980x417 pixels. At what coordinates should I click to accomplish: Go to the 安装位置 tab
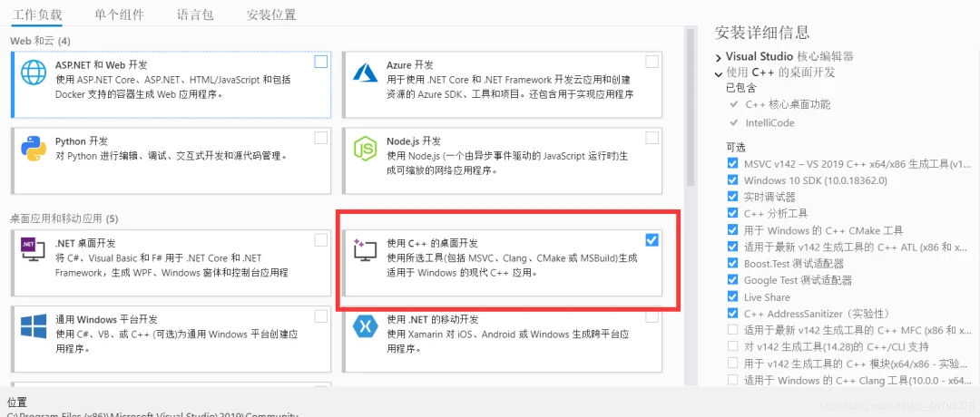[x=271, y=15]
